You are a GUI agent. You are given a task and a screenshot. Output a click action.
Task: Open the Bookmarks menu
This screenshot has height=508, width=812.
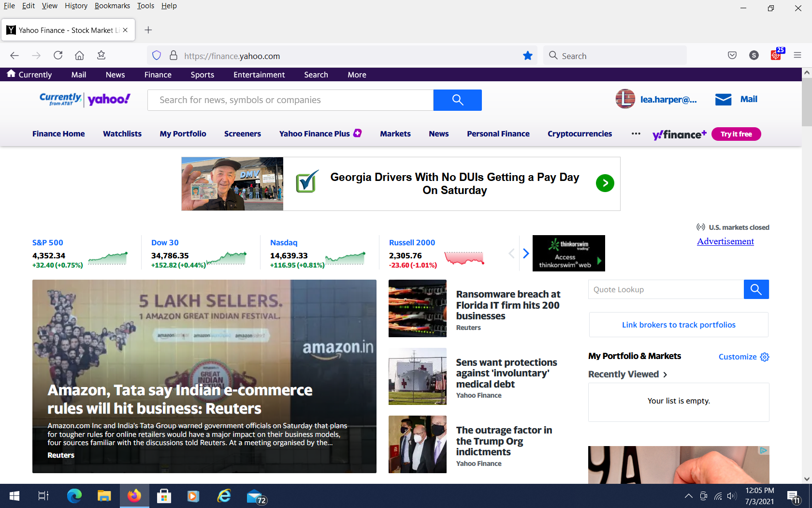point(112,6)
